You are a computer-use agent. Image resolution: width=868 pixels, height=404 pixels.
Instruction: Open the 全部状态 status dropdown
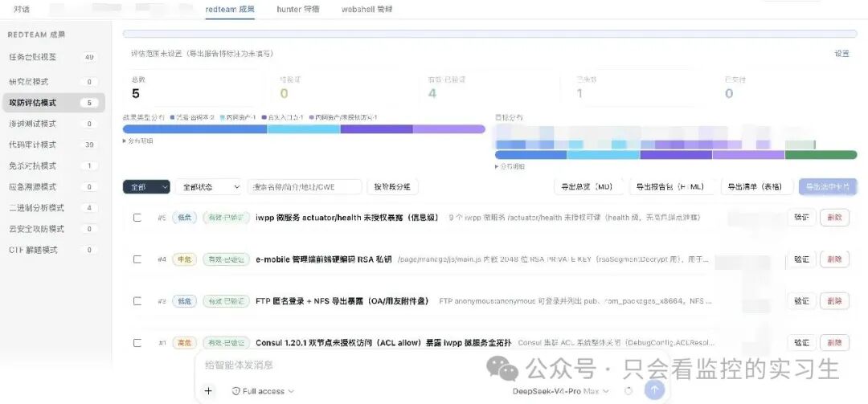(x=209, y=187)
